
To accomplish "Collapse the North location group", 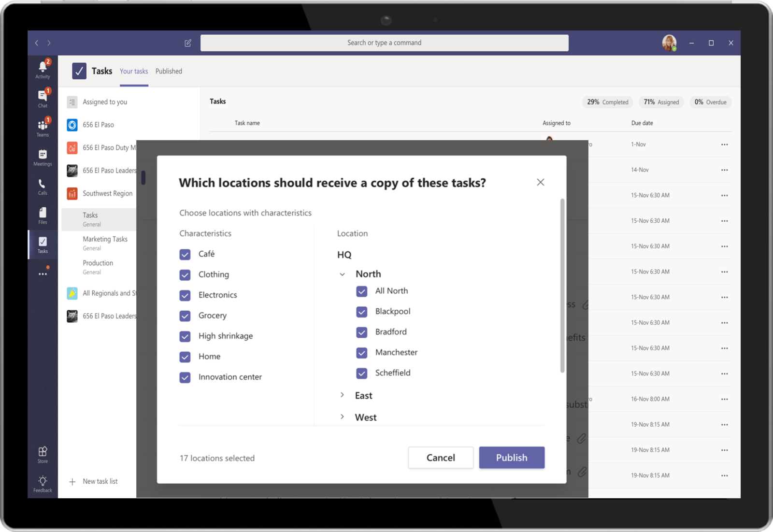I will click(x=343, y=274).
